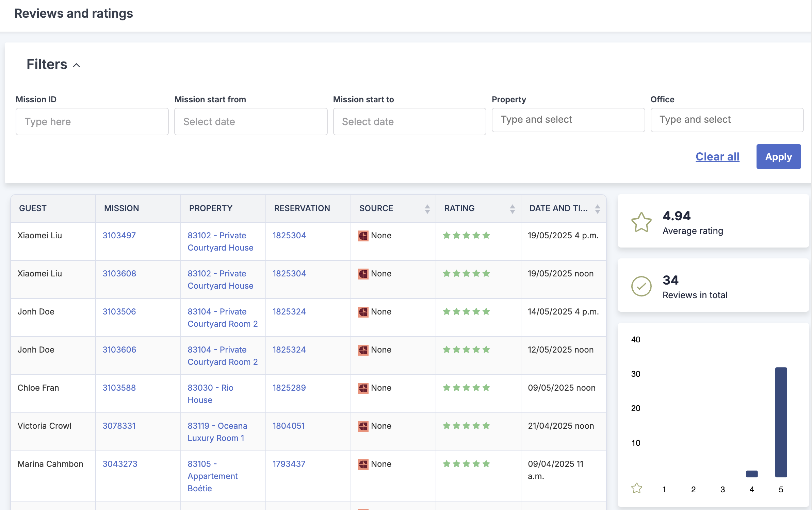812x510 pixels.
Task: Open reservation 1793437 link
Action: coord(289,464)
